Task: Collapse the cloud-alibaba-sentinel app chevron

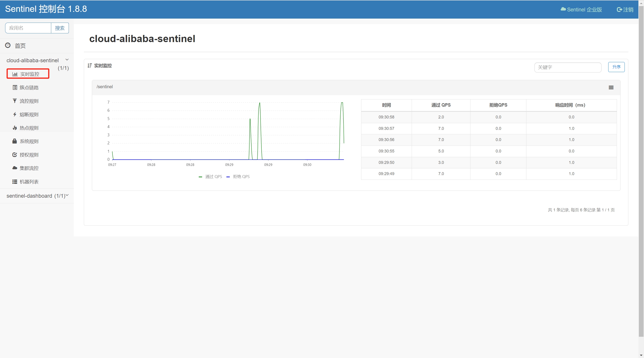Action: (x=67, y=60)
